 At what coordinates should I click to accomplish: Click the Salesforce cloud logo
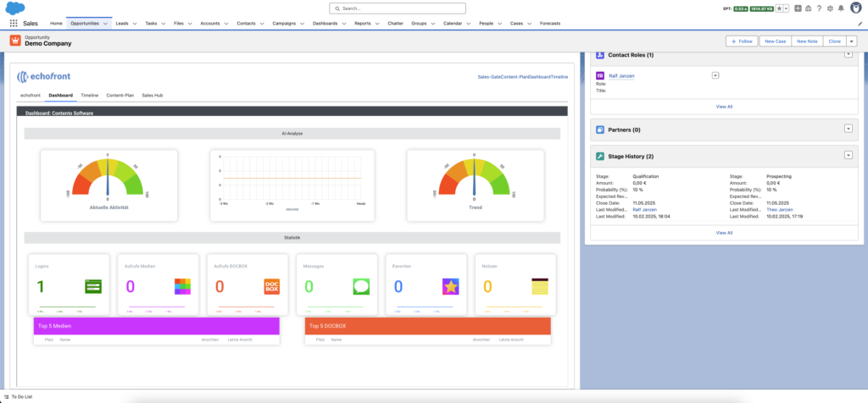pyautogui.click(x=15, y=8)
